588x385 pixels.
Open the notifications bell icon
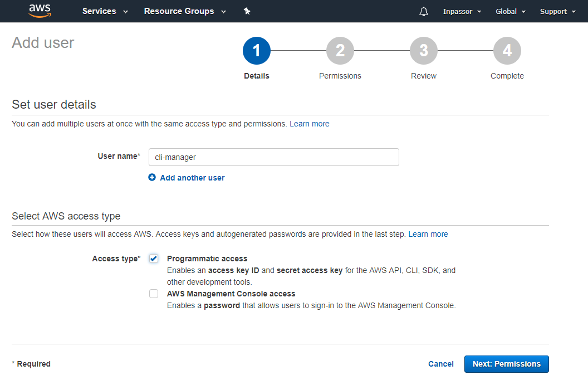click(424, 12)
